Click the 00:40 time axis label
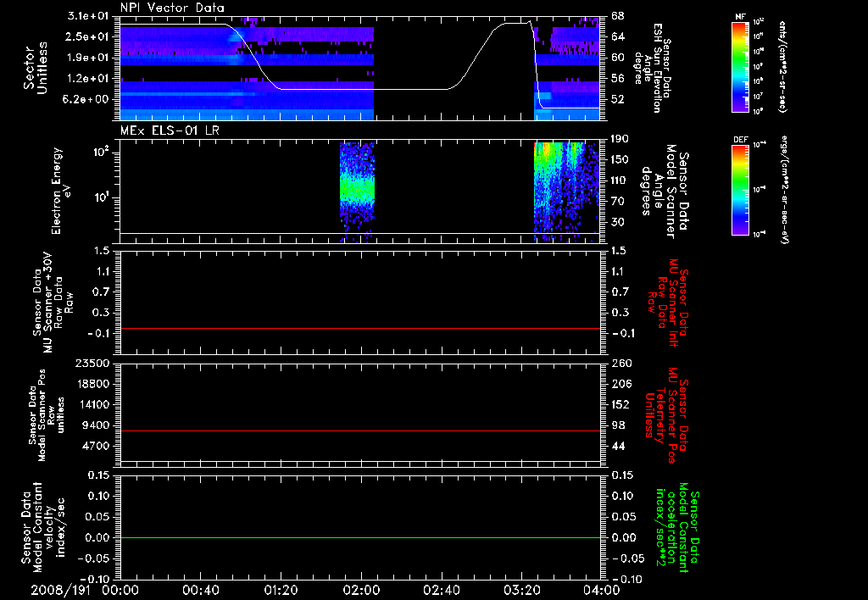The width and height of the screenshot is (868, 600). coord(200,590)
